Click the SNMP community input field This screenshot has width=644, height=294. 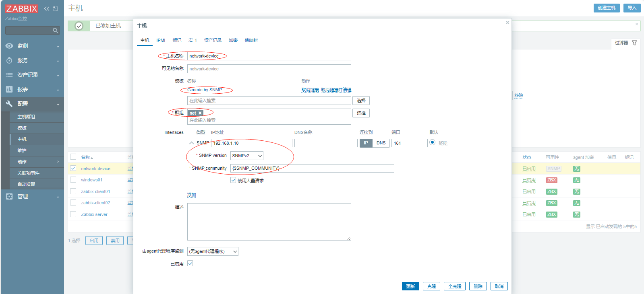(312, 168)
